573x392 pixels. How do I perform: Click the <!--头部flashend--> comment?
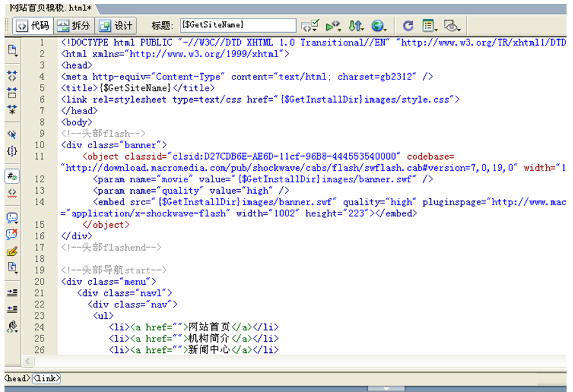click(x=111, y=248)
